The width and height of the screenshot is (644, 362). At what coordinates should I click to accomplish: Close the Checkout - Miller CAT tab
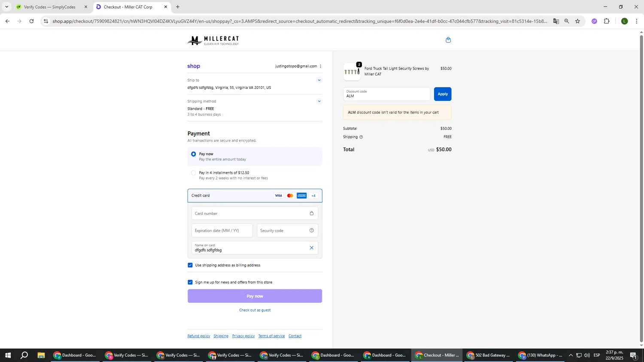[166, 7]
